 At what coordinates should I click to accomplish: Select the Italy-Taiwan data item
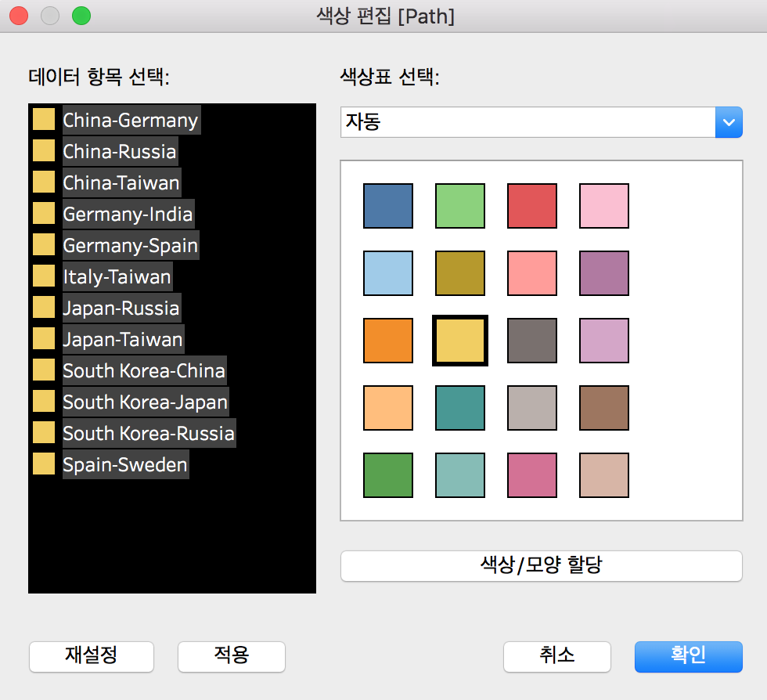pos(117,276)
